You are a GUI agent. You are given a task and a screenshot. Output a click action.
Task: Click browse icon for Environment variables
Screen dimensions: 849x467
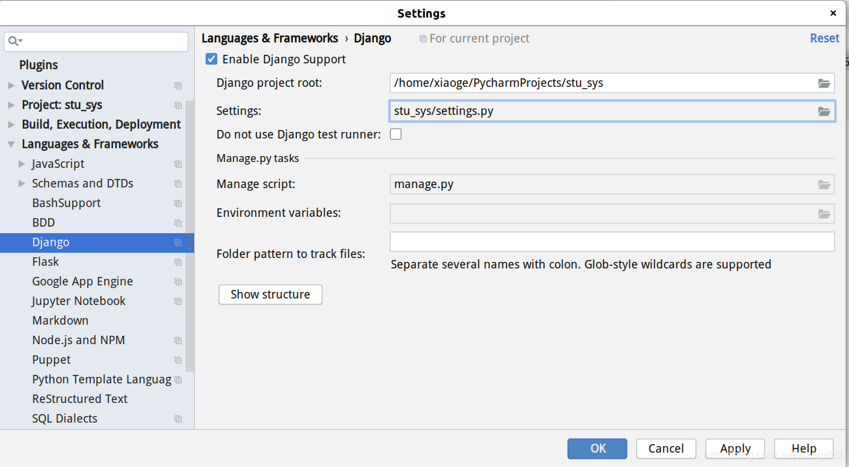824,214
